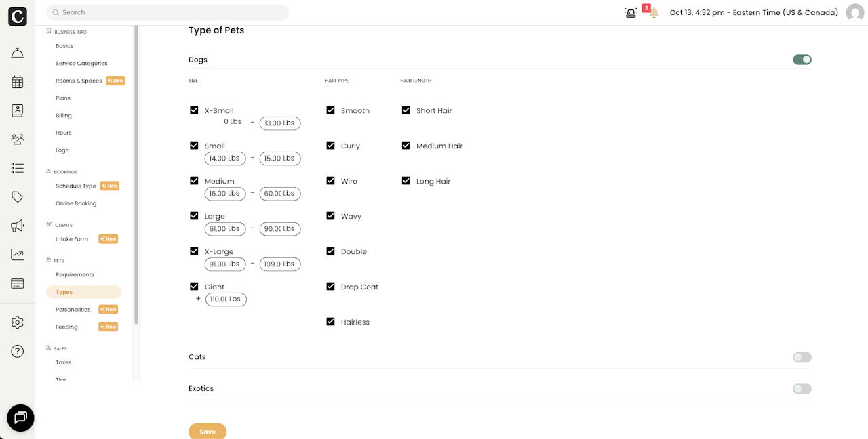Viewport: 868px width, 439px height.
Task: Open the analytics chart icon
Action: (18, 255)
